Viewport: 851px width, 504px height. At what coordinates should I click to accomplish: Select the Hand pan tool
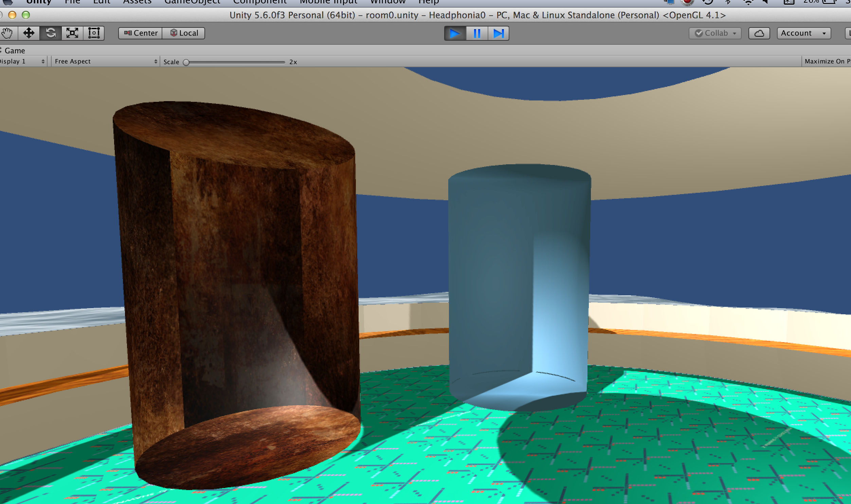click(7, 33)
